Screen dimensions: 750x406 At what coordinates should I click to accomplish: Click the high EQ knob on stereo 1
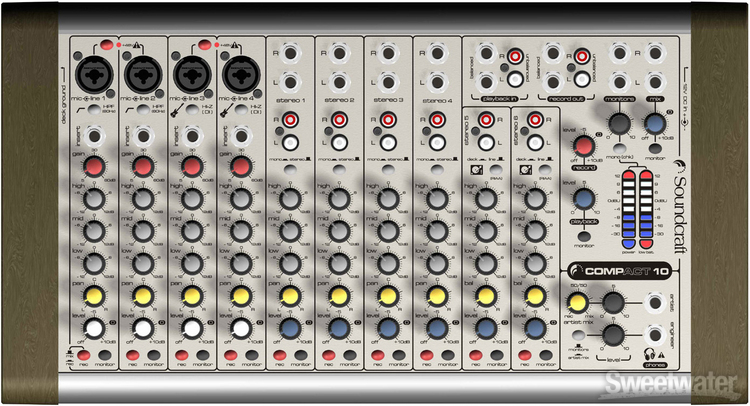(x=290, y=199)
